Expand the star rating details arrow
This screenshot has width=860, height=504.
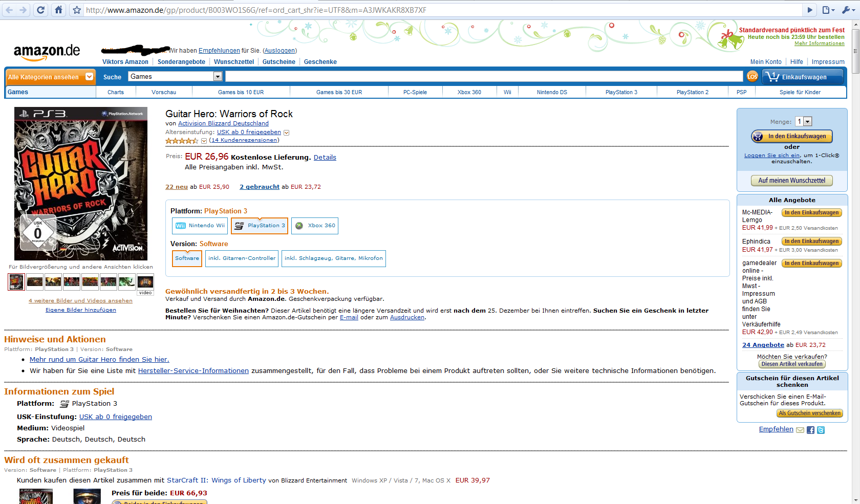pyautogui.click(x=204, y=141)
